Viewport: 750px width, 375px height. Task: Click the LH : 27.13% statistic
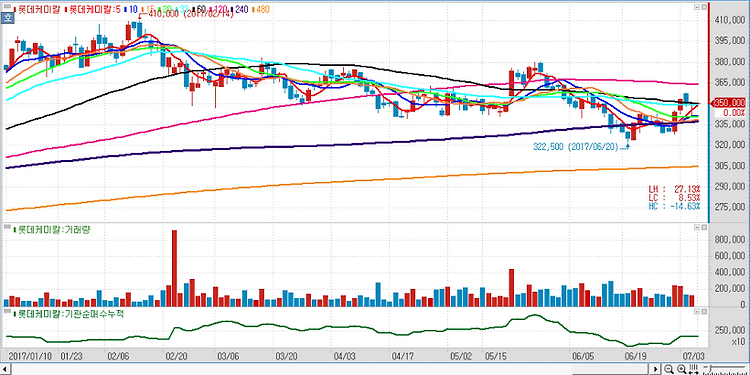pyautogui.click(x=674, y=189)
